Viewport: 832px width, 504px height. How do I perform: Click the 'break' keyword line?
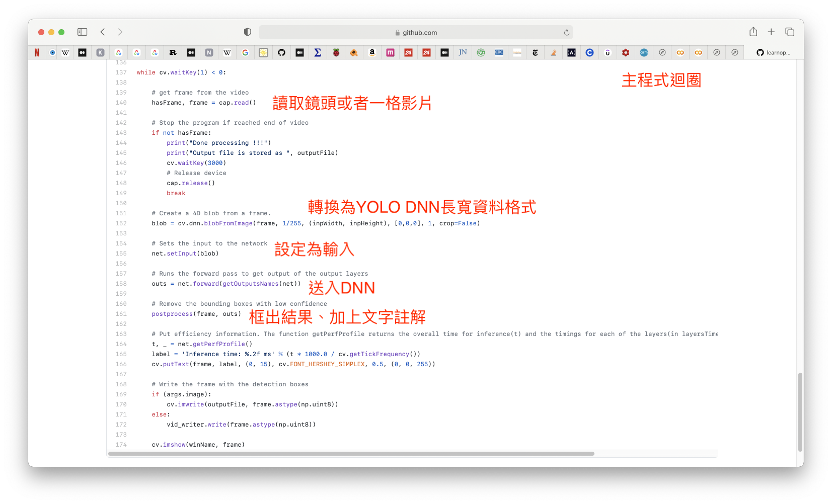point(176,193)
